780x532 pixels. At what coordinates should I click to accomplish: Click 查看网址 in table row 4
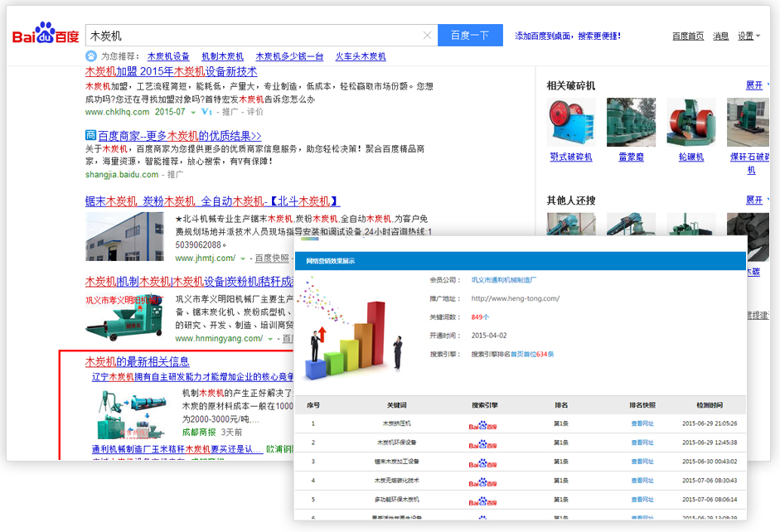tap(642, 481)
